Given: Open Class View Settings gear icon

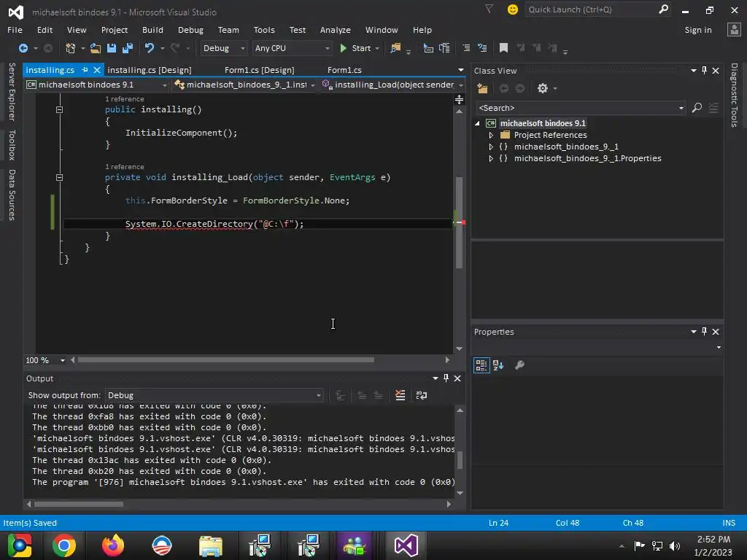Looking at the screenshot, I should 543,88.
